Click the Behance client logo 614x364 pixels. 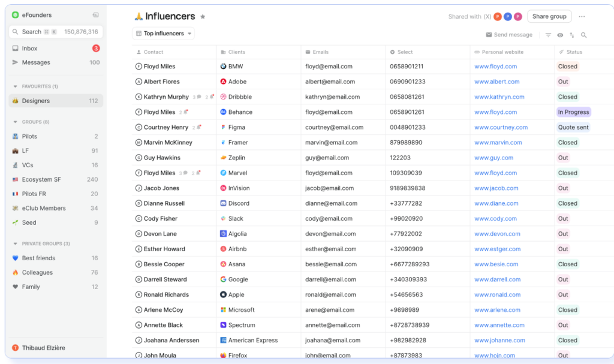coord(223,112)
